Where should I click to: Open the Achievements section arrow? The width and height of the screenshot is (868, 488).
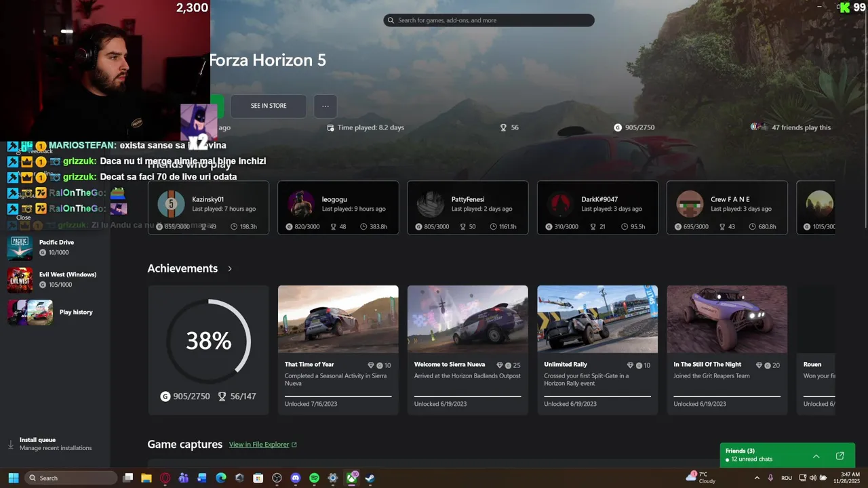tap(230, 268)
